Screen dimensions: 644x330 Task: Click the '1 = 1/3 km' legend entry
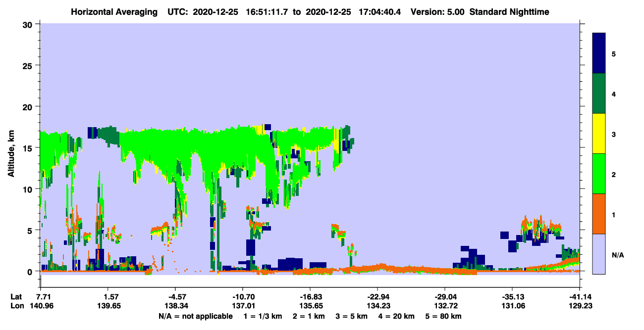263,316
